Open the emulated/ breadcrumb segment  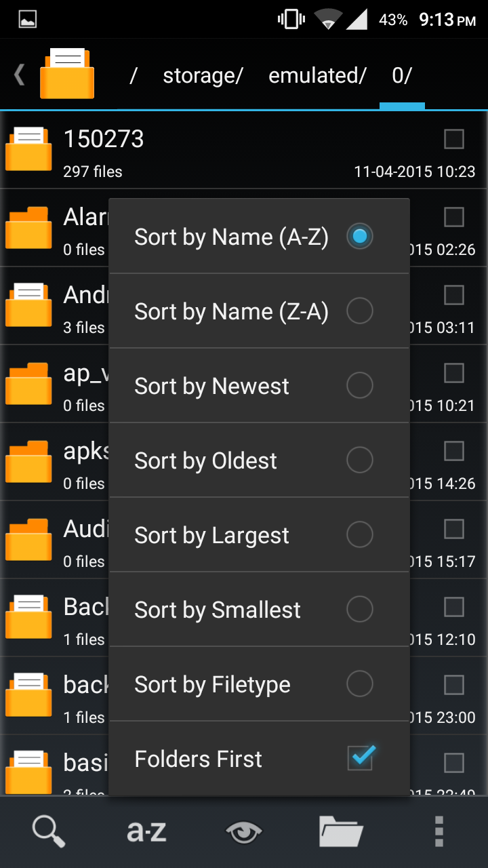pyautogui.click(x=317, y=76)
